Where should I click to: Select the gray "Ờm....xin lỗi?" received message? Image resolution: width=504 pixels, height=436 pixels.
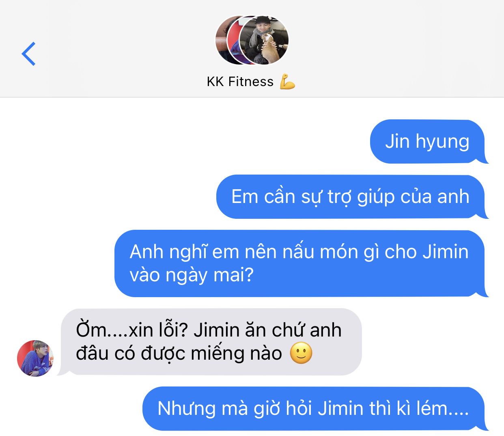[209, 342]
